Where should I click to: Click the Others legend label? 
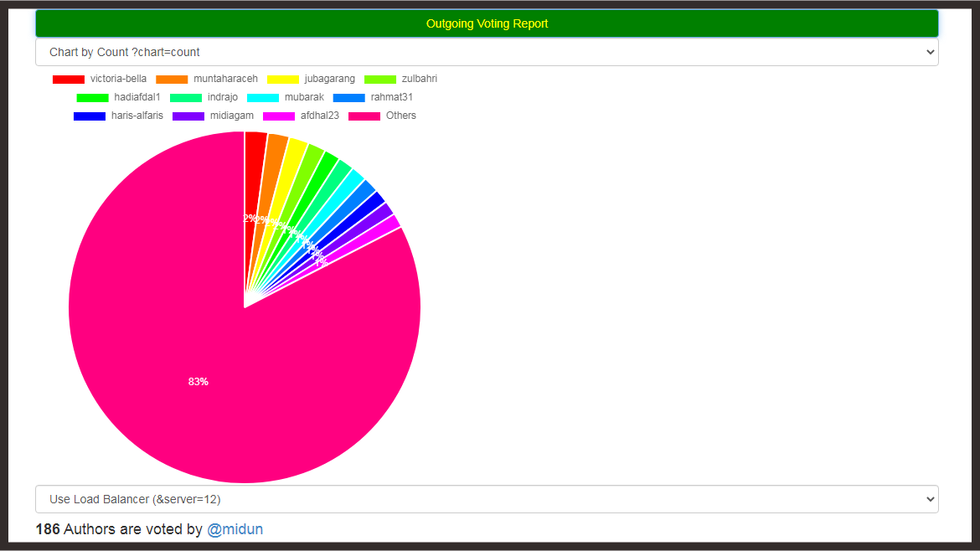click(400, 116)
